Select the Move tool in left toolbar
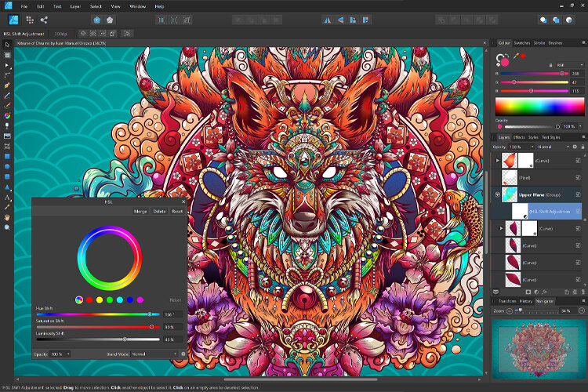Screen dimensions: 588x392 (7, 45)
